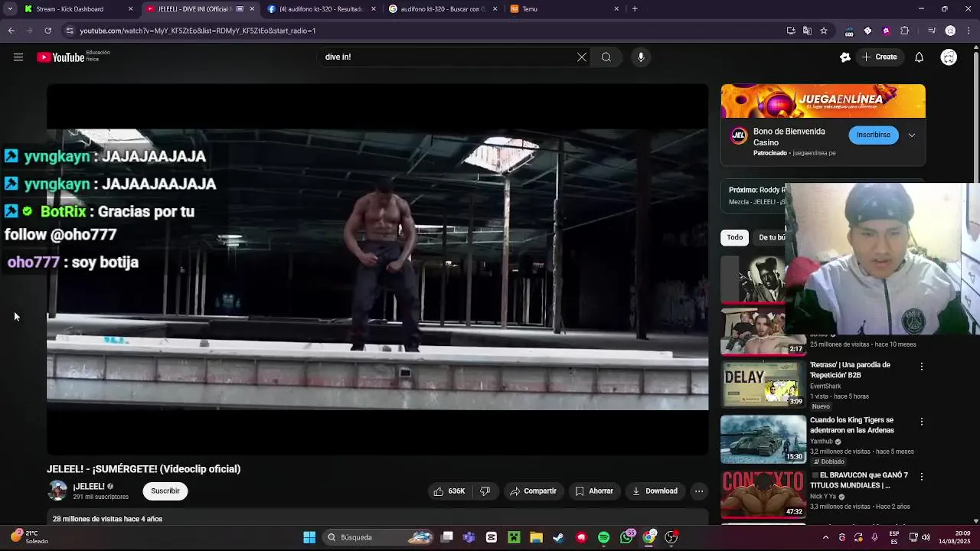
Task: Open the ¡JELEEL! channel name link
Action: coord(89,486)
